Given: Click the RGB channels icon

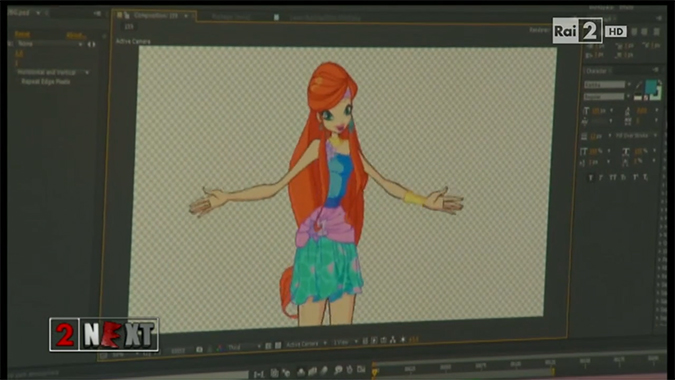Looking at the screenshot, I should pyautogui.click(x=220, y=348).
